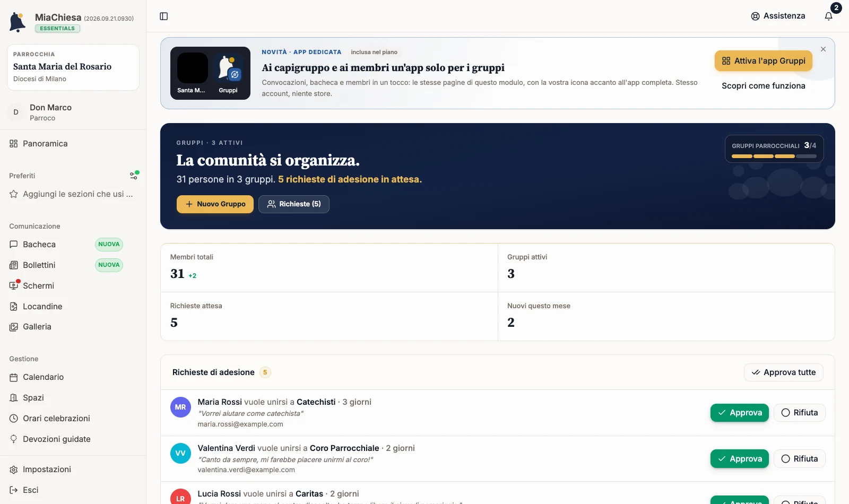This screenshot has height=504, width=849.
Task: Click the favorites settings icon
Action: point(134,176)
